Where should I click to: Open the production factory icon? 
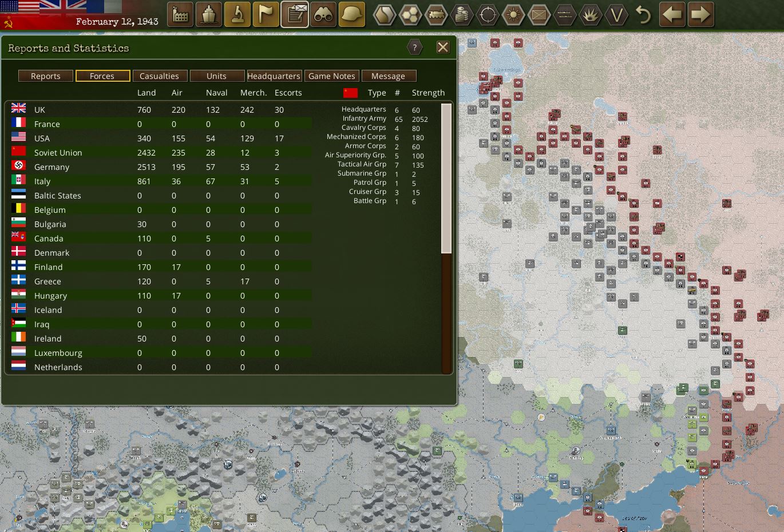pyautogui.click(x=180, y=15)
